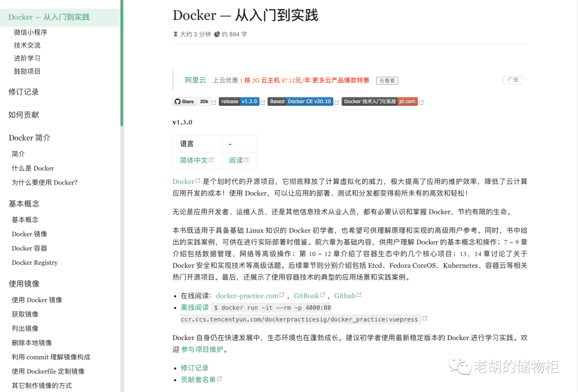Viewport: 578px width, 392px height.
Task: Open the Github reading link
Action: [x=345, y=296]
